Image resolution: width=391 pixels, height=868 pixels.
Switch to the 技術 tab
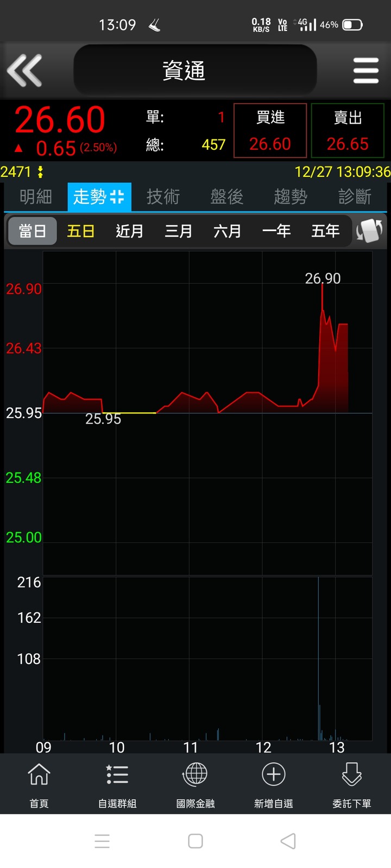(x=163, y=196)
